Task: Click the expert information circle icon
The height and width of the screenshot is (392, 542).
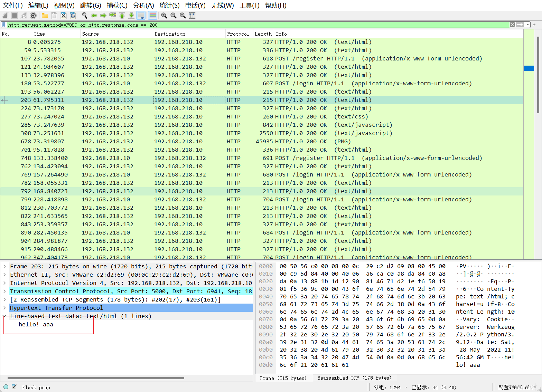Action: point(6,387)
